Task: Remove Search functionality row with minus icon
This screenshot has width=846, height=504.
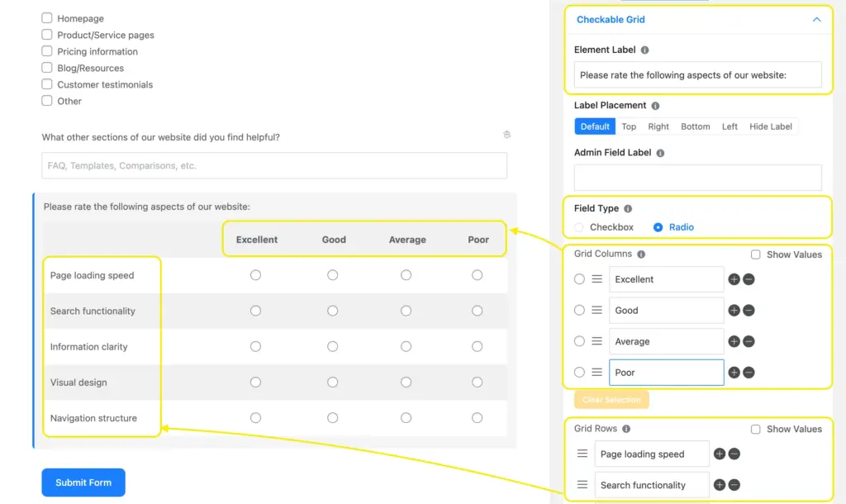Action: pyautogui.click(x=734, y=485)
